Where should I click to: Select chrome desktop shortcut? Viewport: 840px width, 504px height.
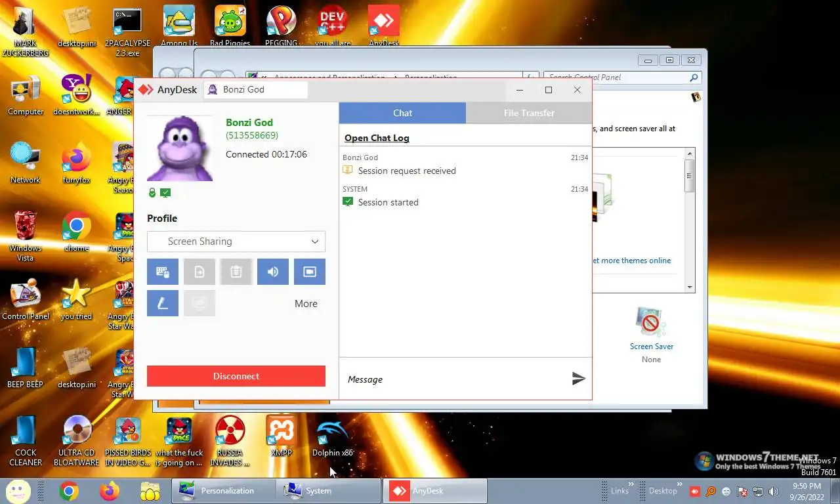[x=76, y=232]
